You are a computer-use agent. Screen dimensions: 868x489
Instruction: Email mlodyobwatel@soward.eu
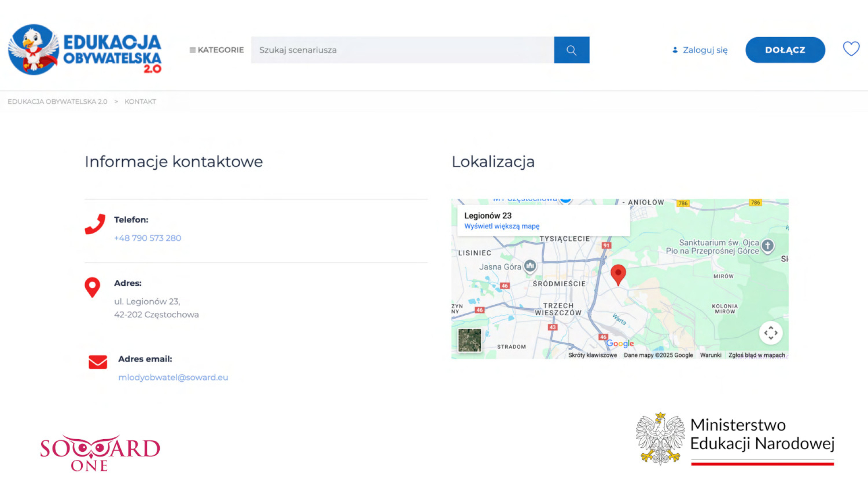pyautogui.click(x=173, y=378)
